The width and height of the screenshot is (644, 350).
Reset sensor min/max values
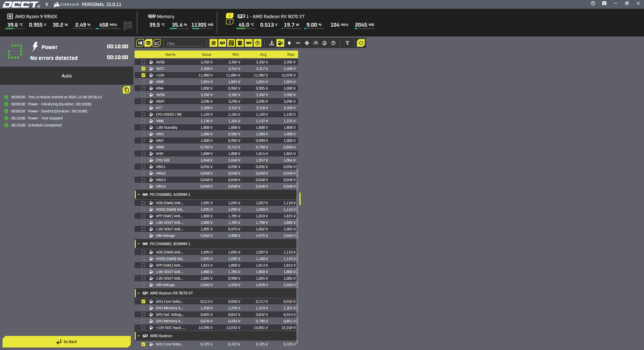click(x=361, y=43)
